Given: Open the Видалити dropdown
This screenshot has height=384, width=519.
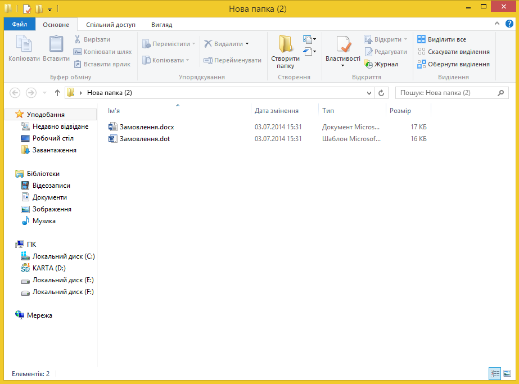Looking at the screenshot, I should point(226,44).
